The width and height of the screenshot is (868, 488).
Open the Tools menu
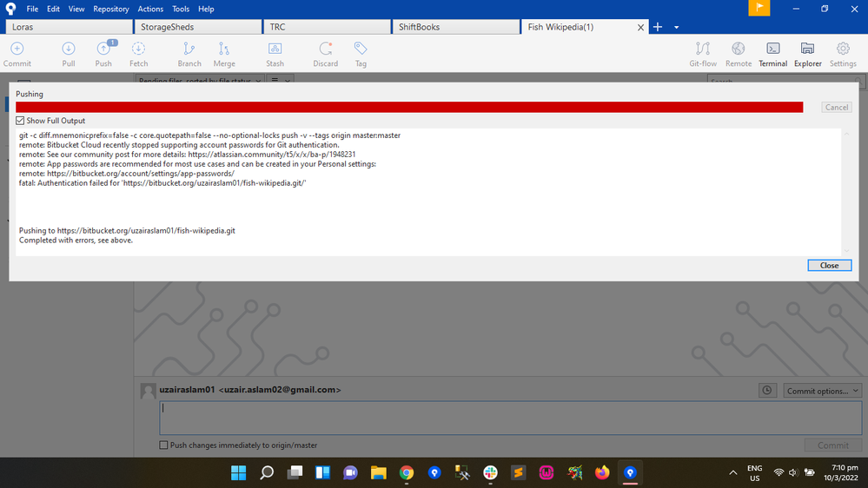[181, 9]
